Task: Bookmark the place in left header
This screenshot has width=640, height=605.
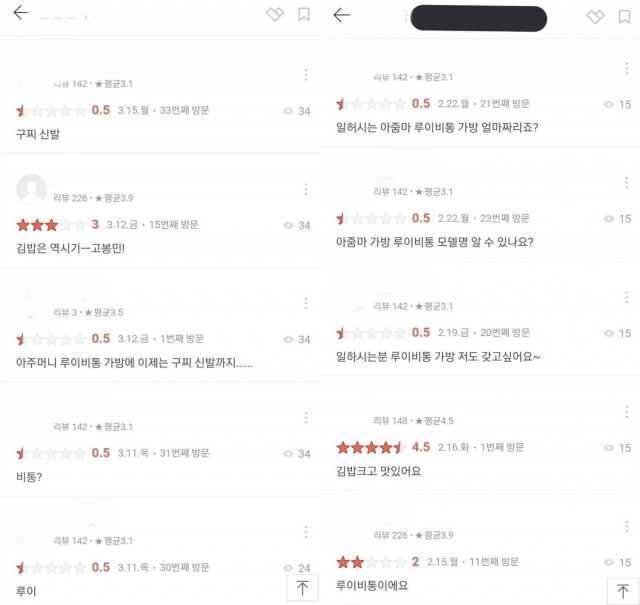Action: (x=304, y=14)
